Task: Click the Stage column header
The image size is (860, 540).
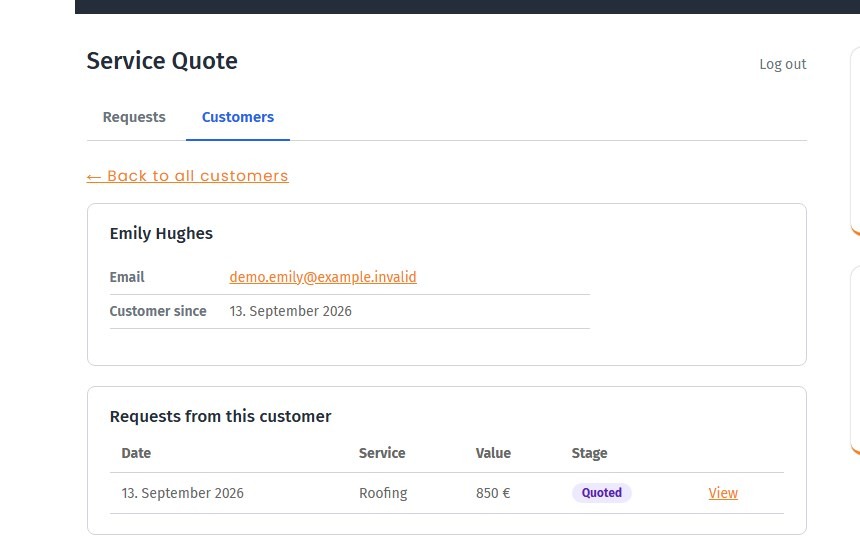Action: 589,453
